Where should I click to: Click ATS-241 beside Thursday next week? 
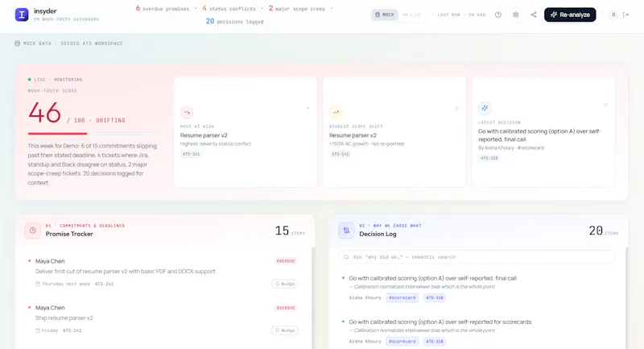[x=104, y=284]
